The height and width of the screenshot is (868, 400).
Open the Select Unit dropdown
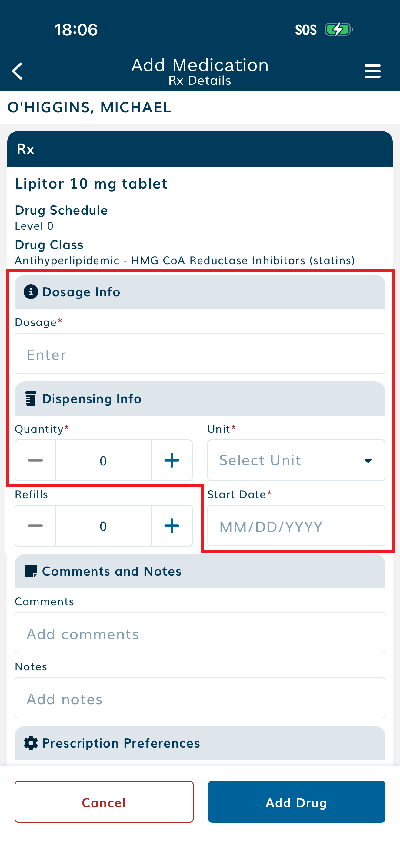[296, 460]
